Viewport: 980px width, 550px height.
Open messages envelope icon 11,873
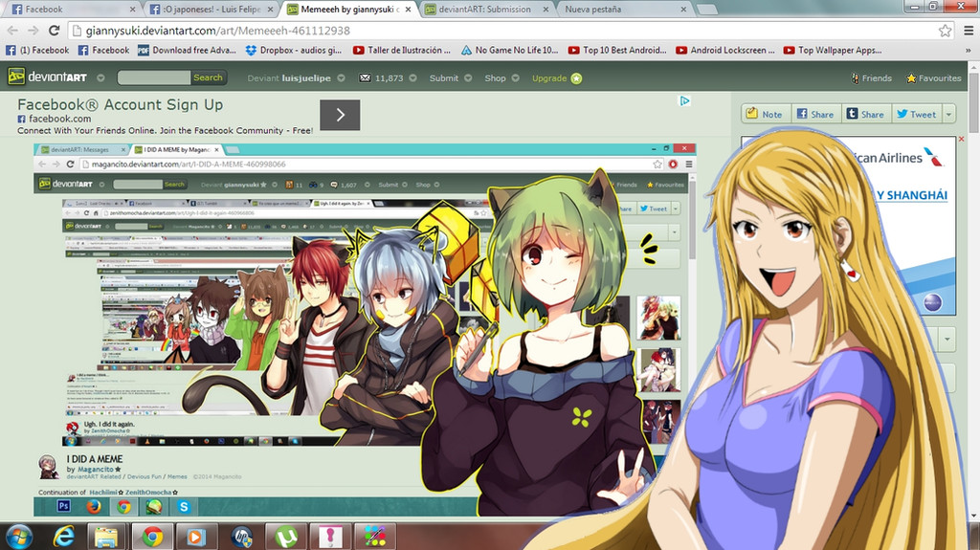381,78
